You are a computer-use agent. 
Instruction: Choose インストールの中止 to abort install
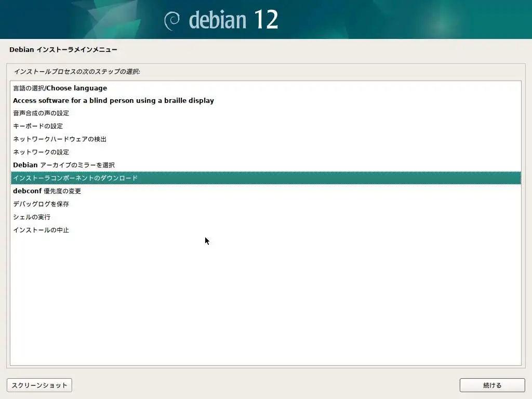click(x=265, y=230)
